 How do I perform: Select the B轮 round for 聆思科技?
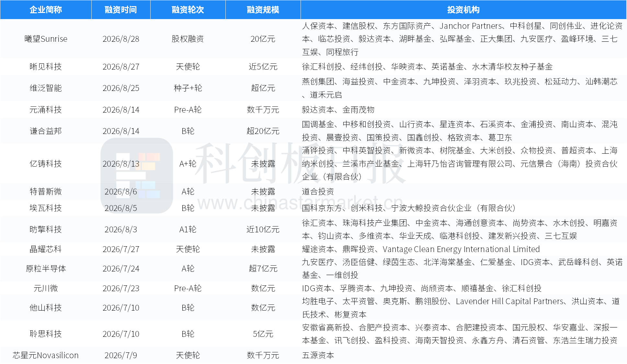188,334
